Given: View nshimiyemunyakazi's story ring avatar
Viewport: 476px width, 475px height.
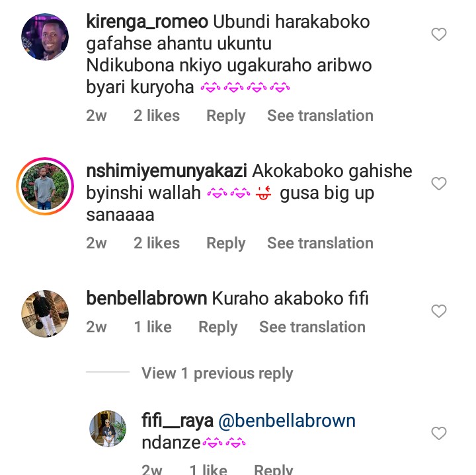Looking at the screenshot, I should [45, 186].
